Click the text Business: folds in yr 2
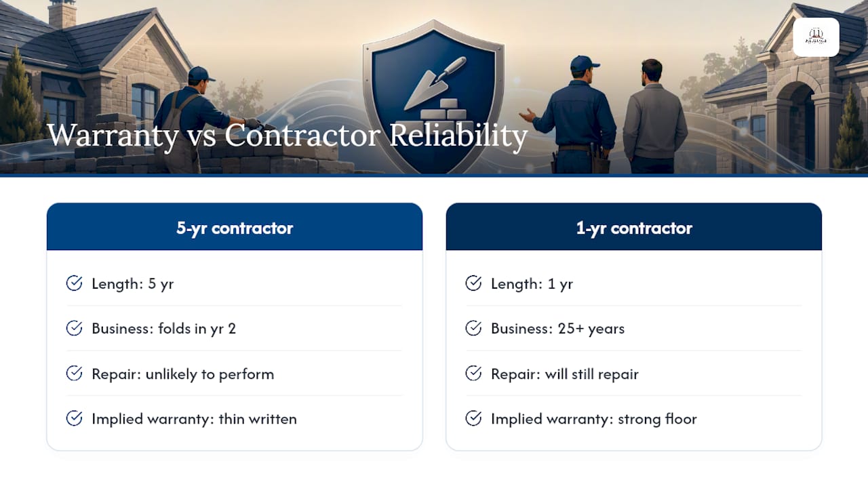This screenshot has width=868, height=488. pyautogui.click(x=164, y=329)
